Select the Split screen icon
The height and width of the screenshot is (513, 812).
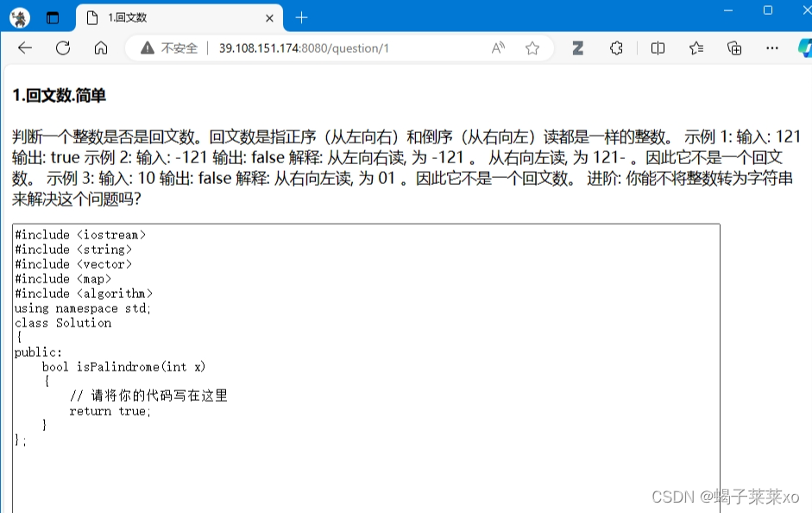(x=657, y=49)
